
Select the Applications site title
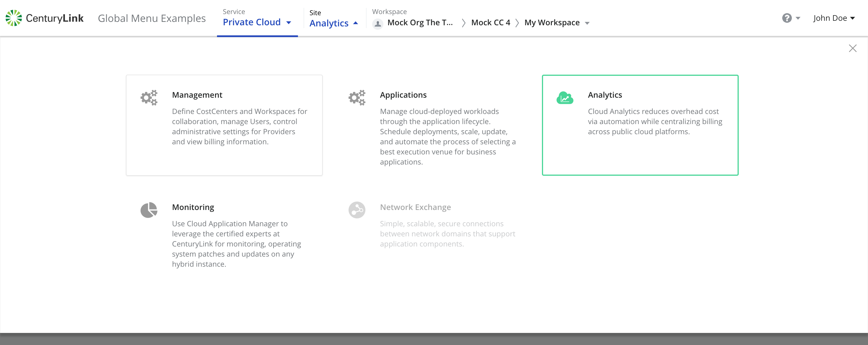pyautogui.click(x=403, y=95)
